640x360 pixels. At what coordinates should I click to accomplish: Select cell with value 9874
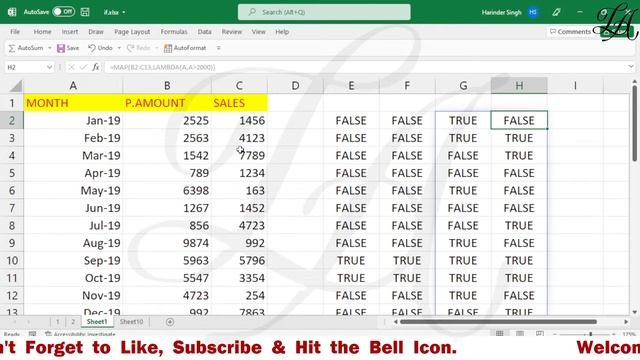coord(167,243)
